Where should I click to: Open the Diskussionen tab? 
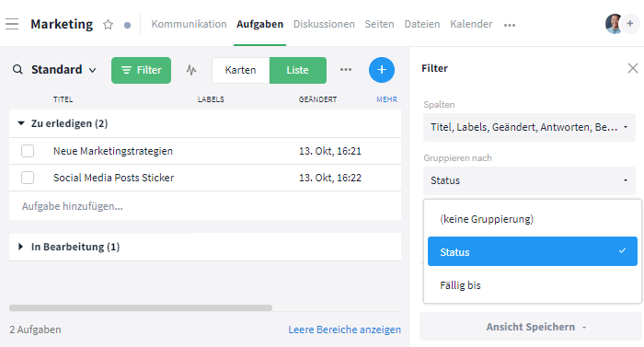pyautogui.click(x=324, y=24)
